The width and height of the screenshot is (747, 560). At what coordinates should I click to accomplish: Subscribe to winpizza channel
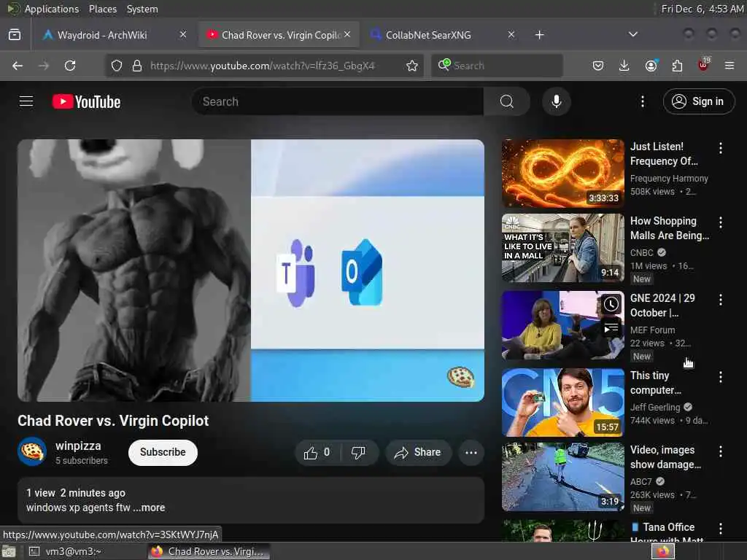[163, 452]
